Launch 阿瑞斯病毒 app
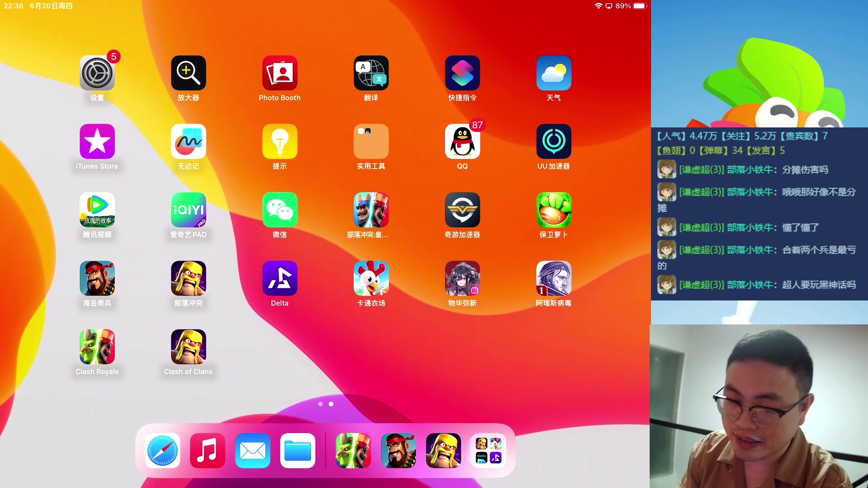This screenshot has width=868, height=488. click(x=554, y=278)
